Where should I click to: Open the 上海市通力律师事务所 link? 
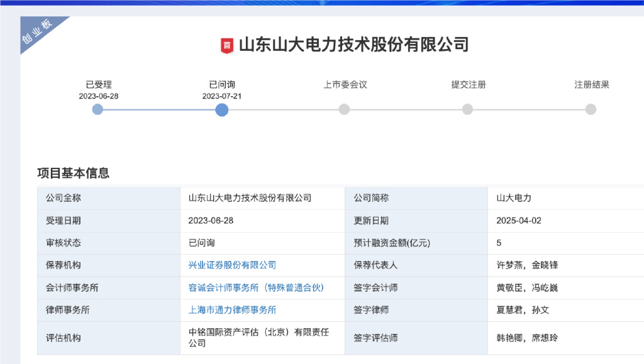click(x=232, y=310)
